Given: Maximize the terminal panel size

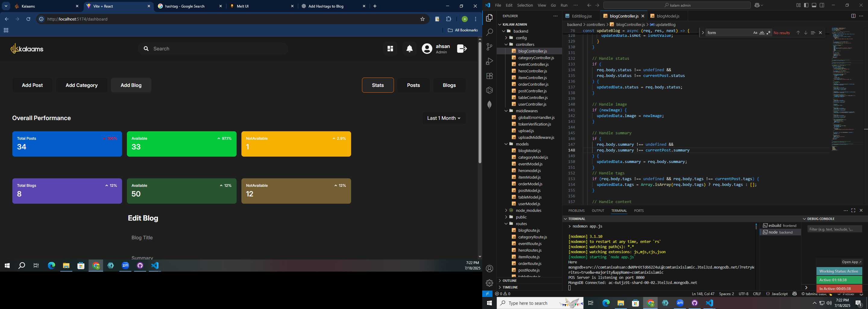Looking at the screenshot, I should click(x=853, y=211).
